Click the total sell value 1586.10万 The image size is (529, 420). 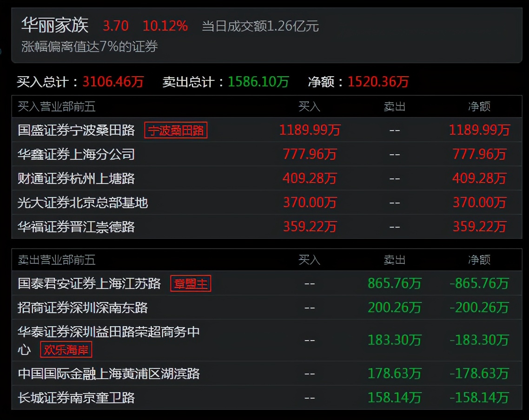pyautogui.click(x=258, y=82)
